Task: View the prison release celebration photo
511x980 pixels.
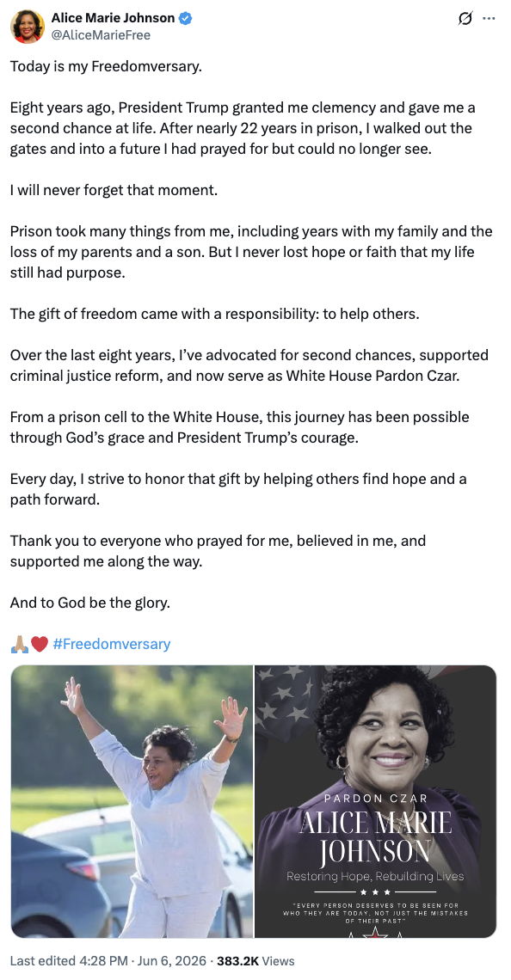Action: click(132, 801)
